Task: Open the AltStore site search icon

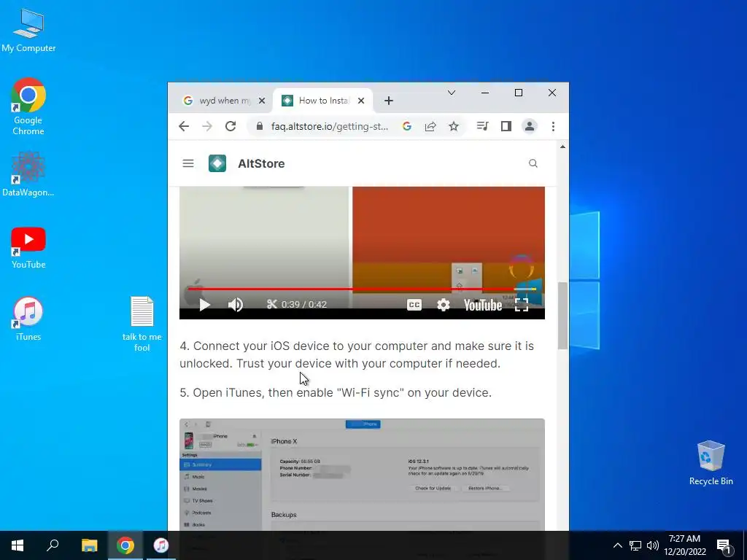Action: click(x=533, y=163)
